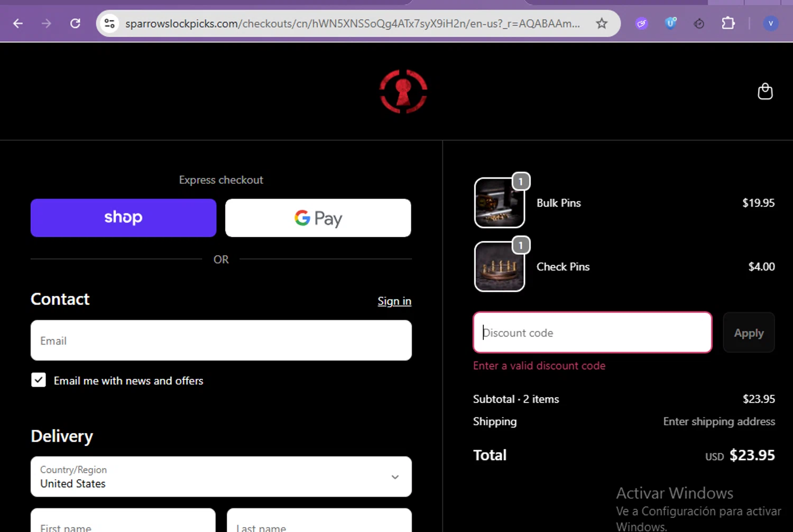The image size is (793, 532).
Task: Open the shopping bag cart icon
Action: point(765,91)
